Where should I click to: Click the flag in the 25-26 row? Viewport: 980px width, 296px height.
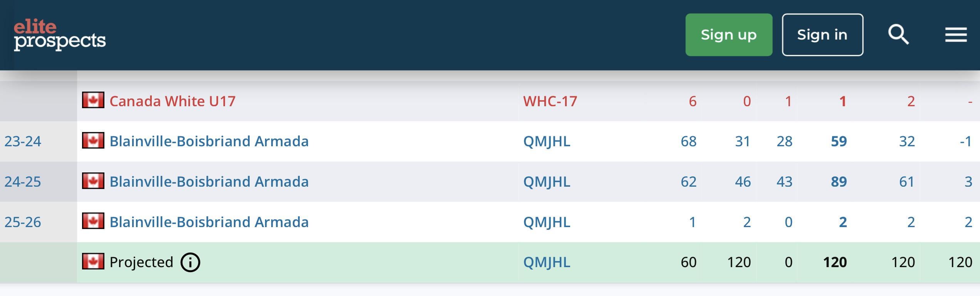click(x=93, y=221)
